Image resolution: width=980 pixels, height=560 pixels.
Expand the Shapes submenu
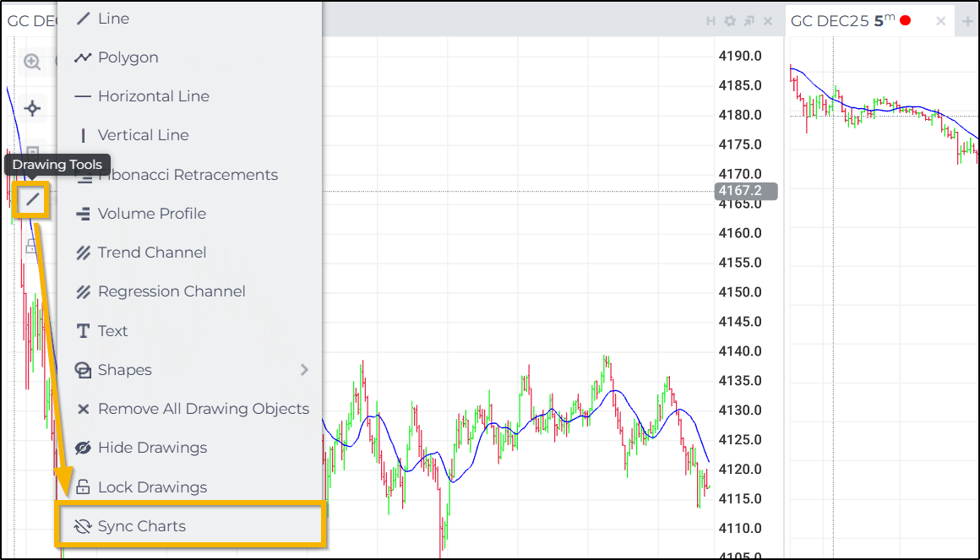pos(126,370)
